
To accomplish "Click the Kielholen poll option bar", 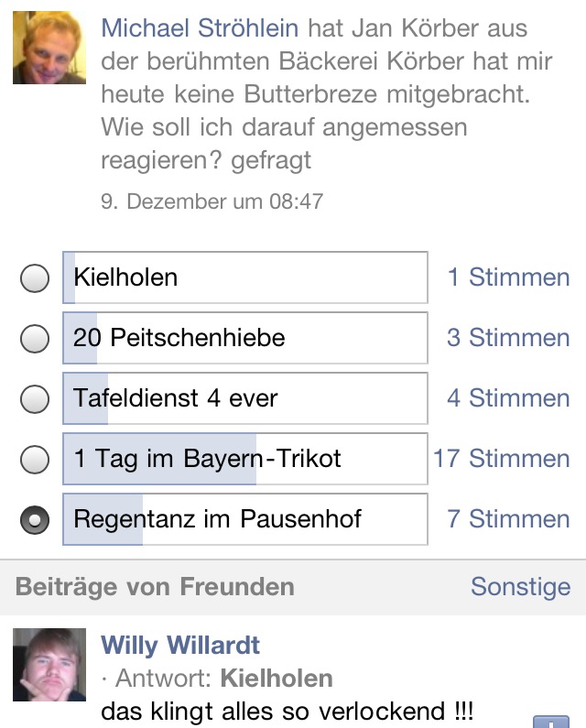I will point(244,277).
